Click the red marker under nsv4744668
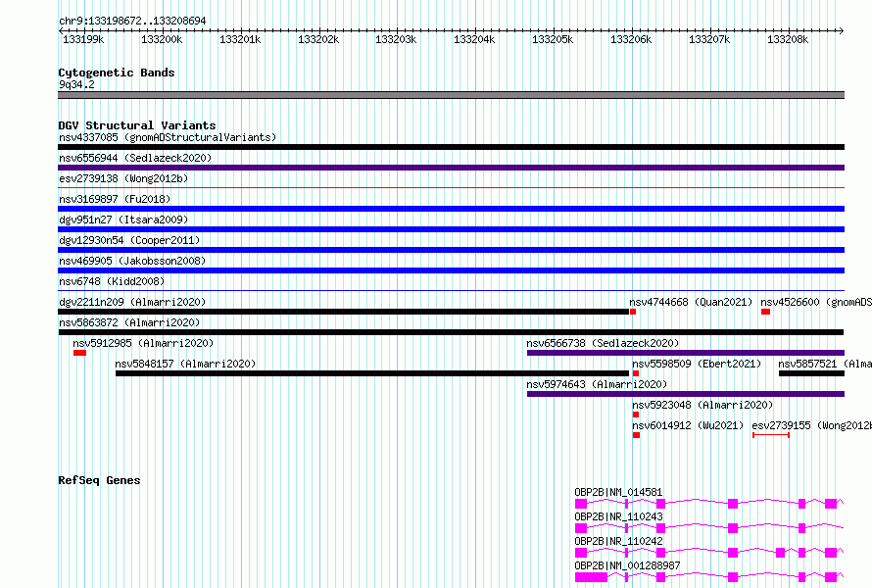Screen dimensions: 872x588 coord(633,312)
